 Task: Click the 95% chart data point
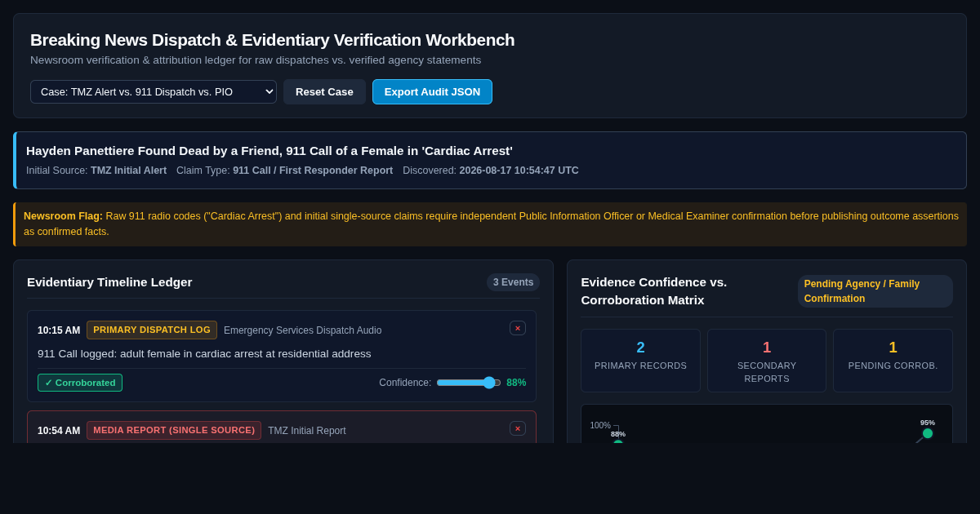tap(928, 433)
